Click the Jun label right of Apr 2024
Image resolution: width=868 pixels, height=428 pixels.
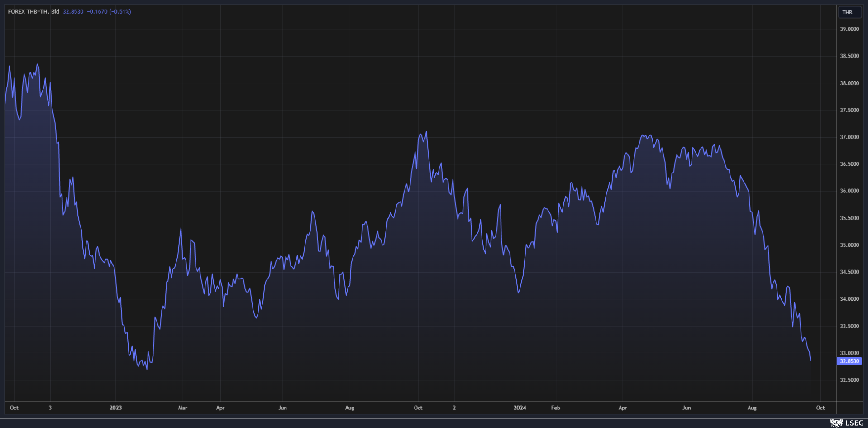pyautogui.click(x=687, y=408)
